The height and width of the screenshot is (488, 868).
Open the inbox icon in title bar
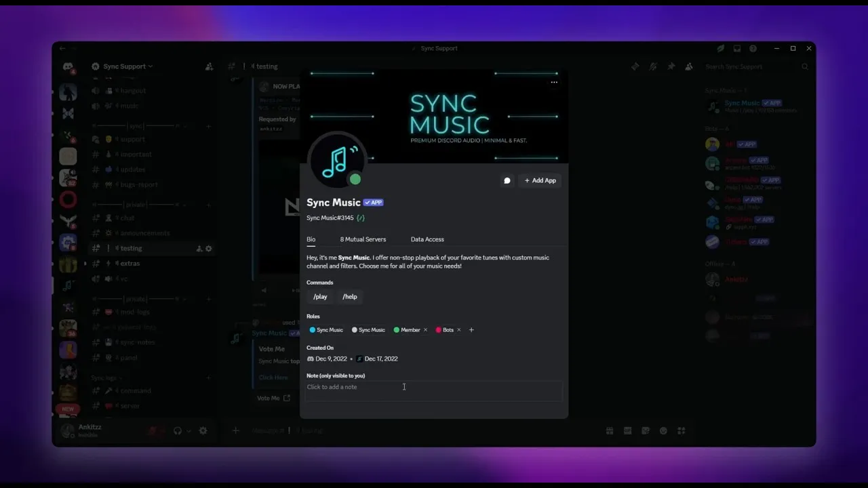pyautogui.click(x=737, y=49)
